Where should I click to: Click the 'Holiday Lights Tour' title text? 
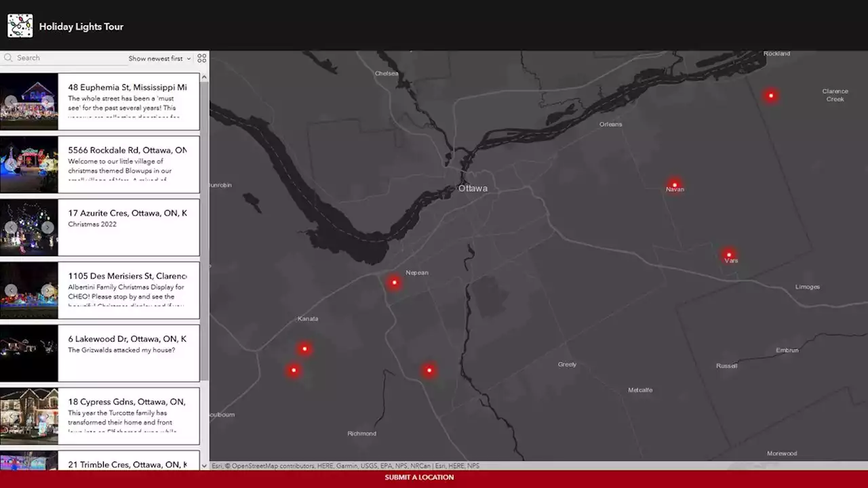tap(81, 26)
